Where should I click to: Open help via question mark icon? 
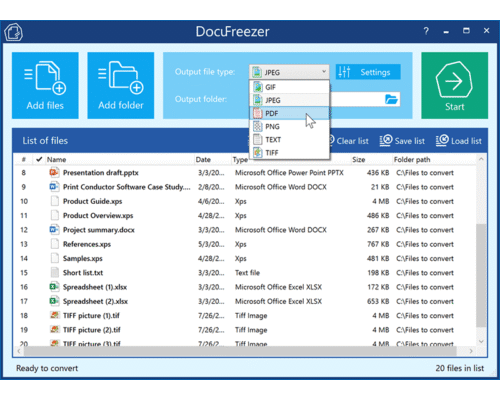[426, 31]
